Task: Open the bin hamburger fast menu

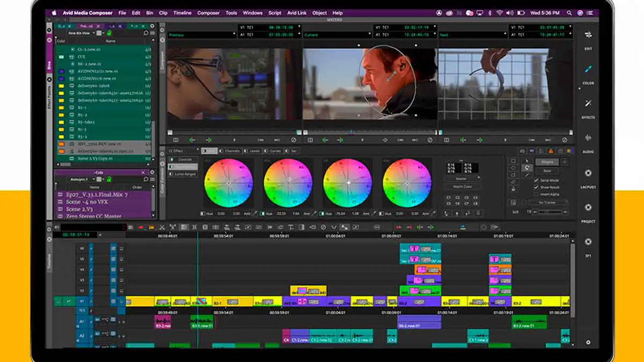Action: [152, 33]
